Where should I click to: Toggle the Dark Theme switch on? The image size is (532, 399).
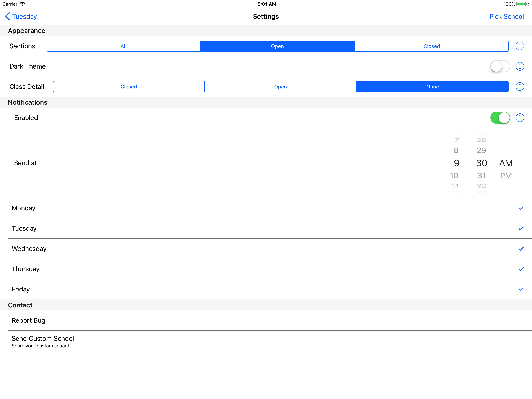(499, 66)
